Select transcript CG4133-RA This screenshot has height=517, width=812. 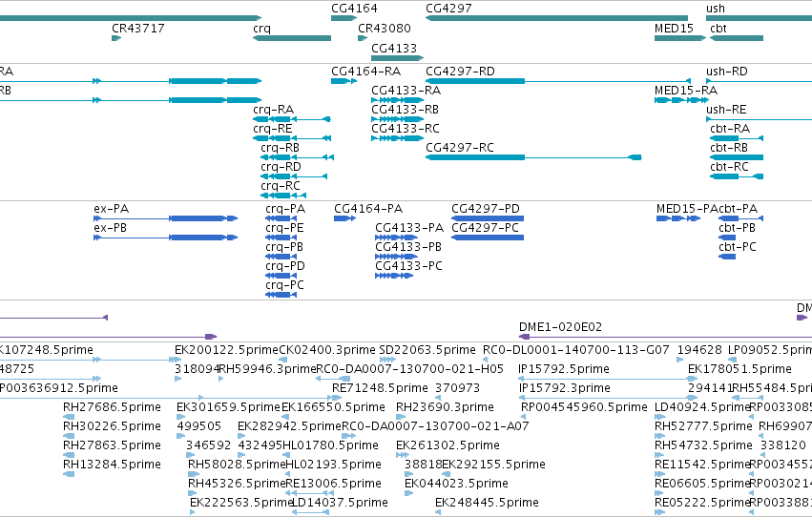pos(406,90)
